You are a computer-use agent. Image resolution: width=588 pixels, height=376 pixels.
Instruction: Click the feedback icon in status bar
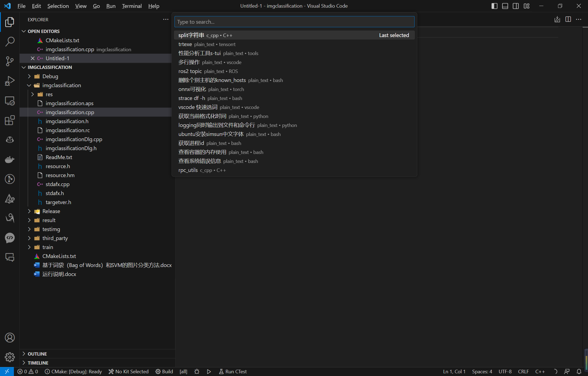click(567, 372)
